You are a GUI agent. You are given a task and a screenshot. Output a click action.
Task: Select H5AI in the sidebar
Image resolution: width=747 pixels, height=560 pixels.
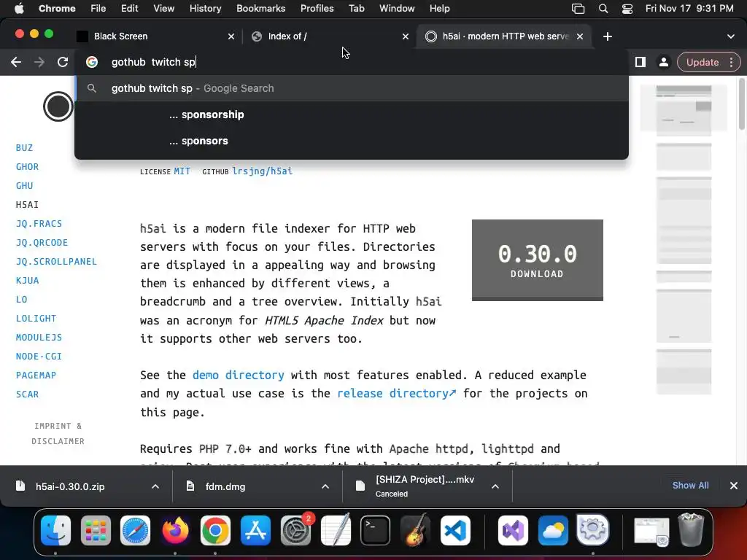tap(27, 205)
